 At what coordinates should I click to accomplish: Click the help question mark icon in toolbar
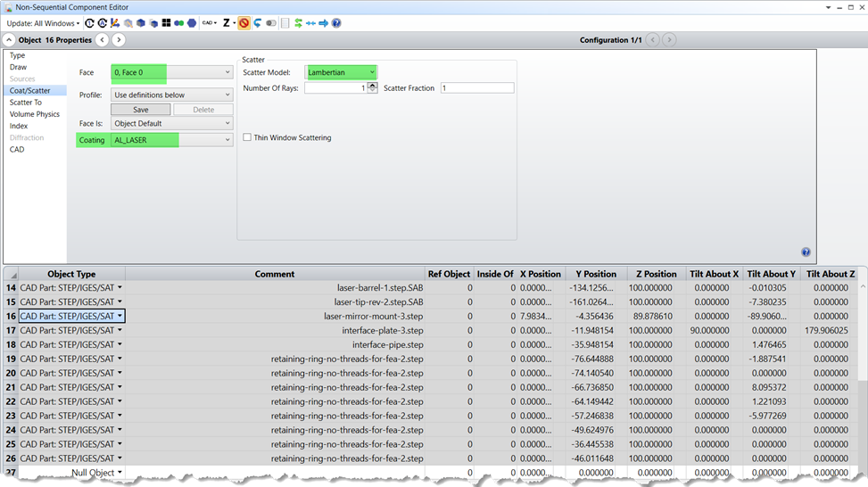335,22
